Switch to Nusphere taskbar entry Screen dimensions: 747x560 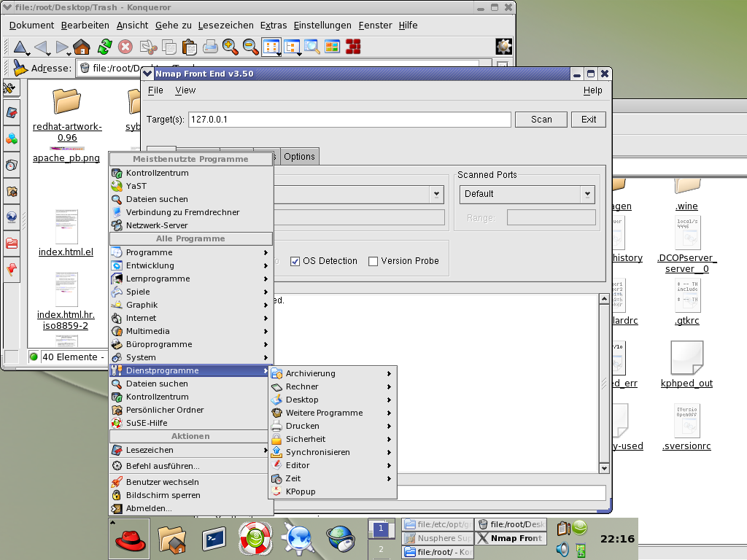(x=438, y=538)
